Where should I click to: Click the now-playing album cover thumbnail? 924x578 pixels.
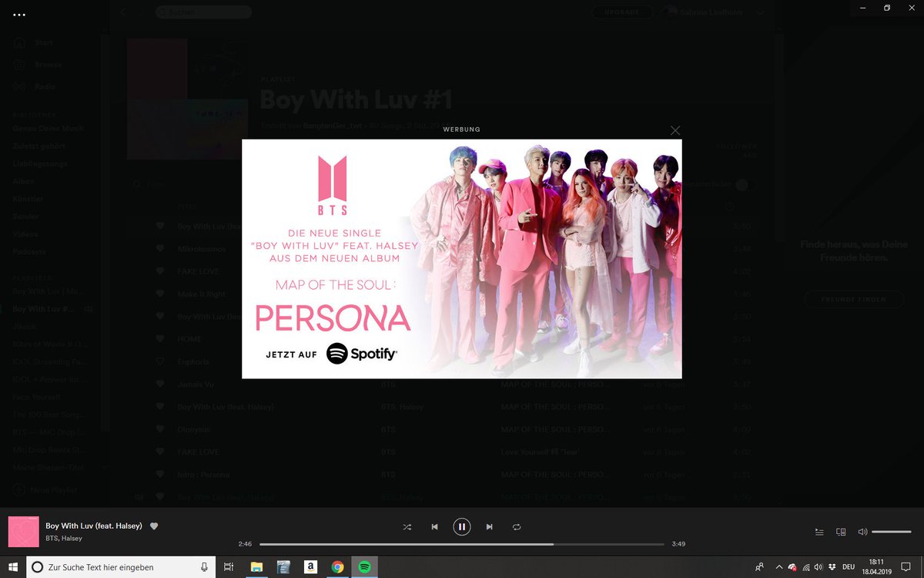point(24,532)
